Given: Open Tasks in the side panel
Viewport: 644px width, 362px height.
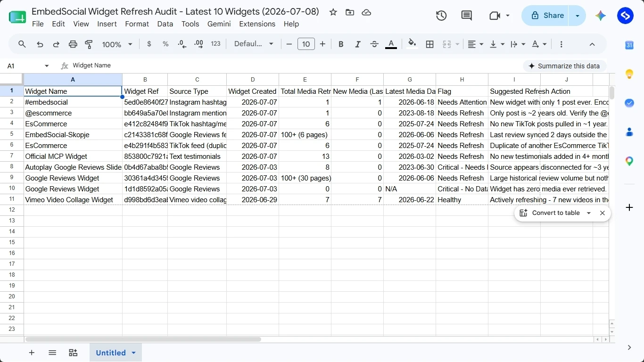Looking at the screenshot, I should (x=629, y=103).
